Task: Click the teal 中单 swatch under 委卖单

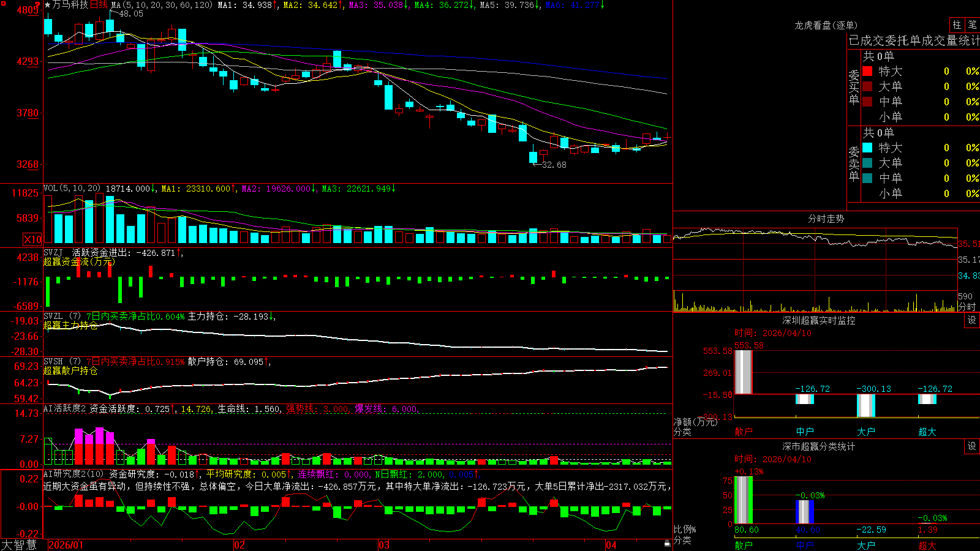Action: [867, 178]
